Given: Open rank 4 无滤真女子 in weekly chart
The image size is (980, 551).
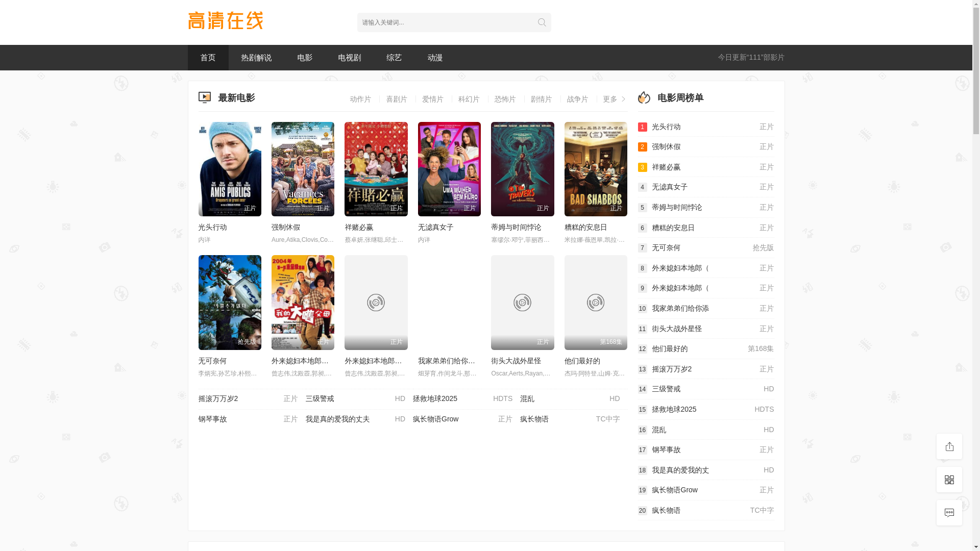Looking at the screenshot, I should pos(706,187).
